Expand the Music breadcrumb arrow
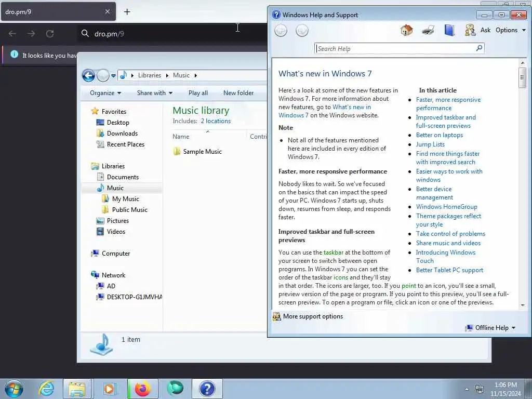Image resolution: width=532 pixels, height=399 pixels. coord(195,75)
